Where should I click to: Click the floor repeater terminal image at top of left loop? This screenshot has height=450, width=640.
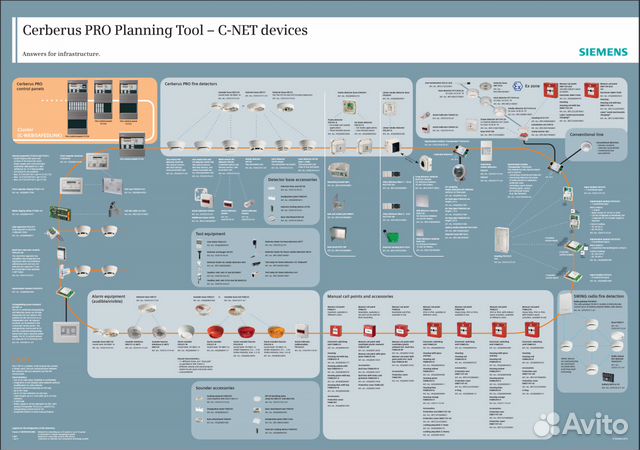[97, 162]
